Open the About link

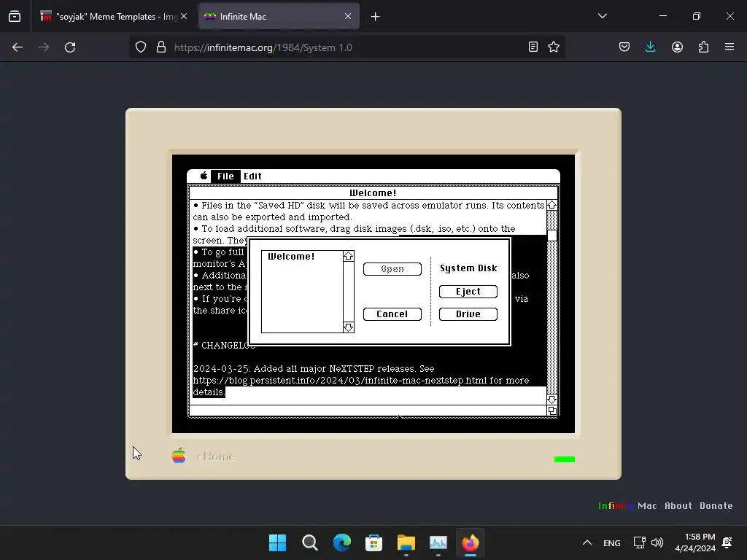pyautogui.click(x=678, y=506)
